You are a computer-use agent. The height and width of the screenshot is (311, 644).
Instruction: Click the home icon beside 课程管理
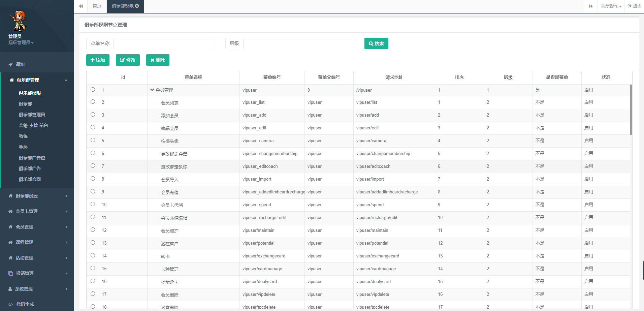click(10, 242)
